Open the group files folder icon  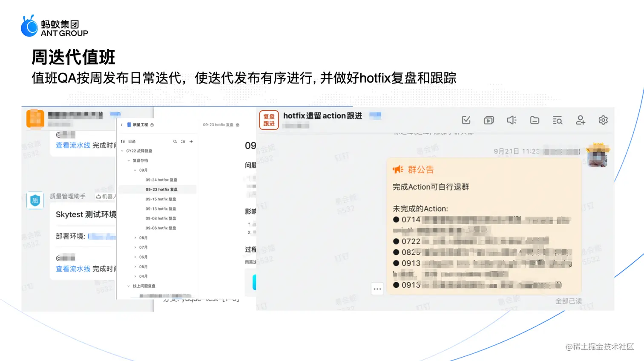click(x=535, y=120)
